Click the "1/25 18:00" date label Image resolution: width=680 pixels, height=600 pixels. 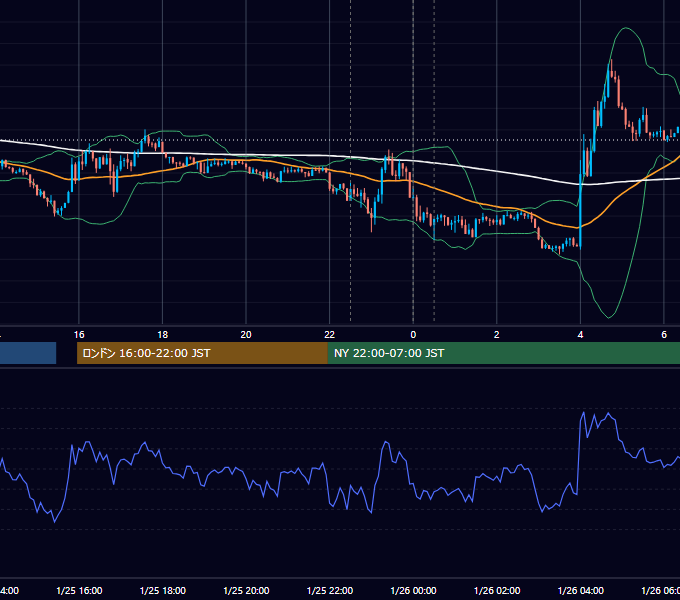tap(163, 590)
